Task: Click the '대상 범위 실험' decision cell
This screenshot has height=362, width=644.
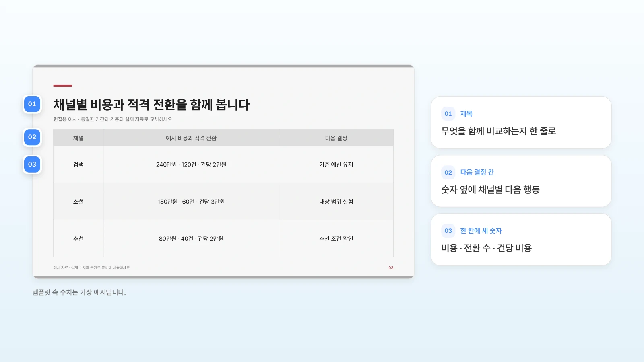Action: click(x=336, y=202)
